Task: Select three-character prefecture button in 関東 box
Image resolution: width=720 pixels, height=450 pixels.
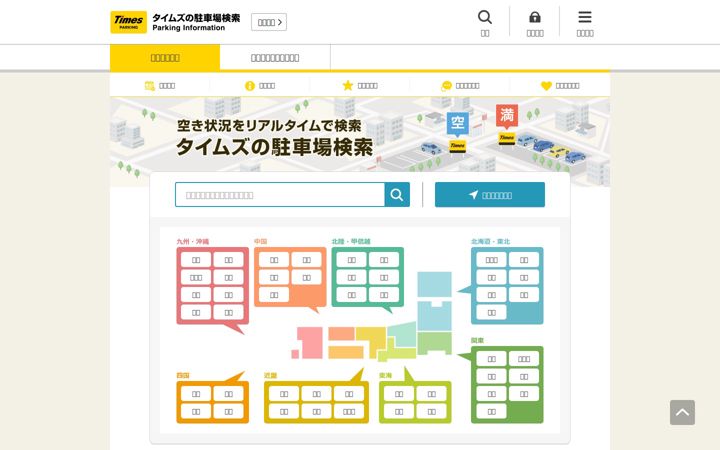Action: coord(524,359)
